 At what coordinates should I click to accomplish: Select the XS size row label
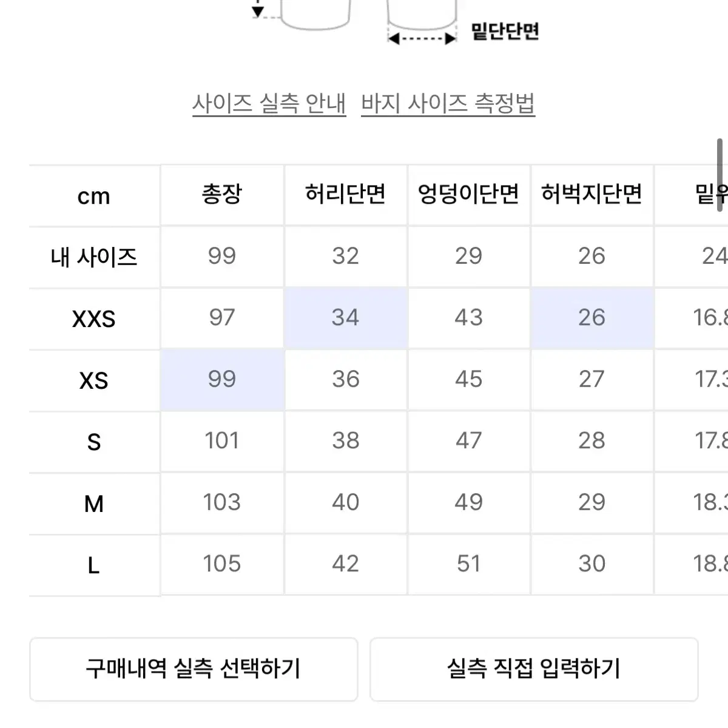pos(94,379)
